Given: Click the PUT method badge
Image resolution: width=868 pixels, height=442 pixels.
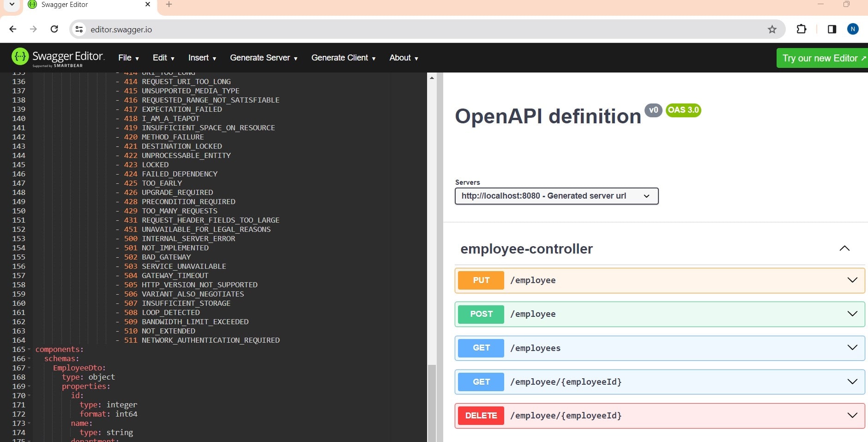Looking at the screenshot, I should point(481,280).
